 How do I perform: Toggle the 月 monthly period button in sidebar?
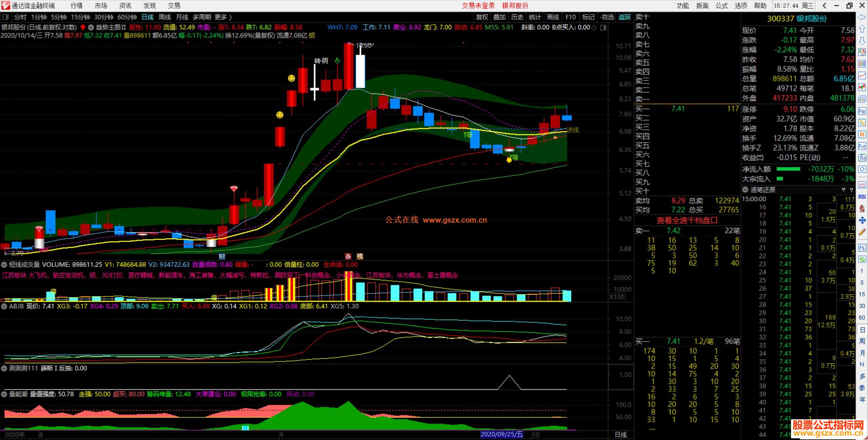coord(862,353)
